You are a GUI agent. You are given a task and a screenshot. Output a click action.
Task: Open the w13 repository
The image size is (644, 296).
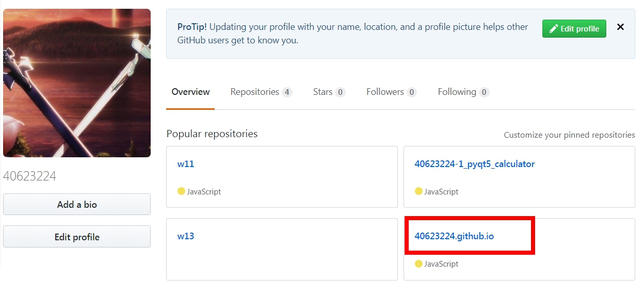point(186,236)
